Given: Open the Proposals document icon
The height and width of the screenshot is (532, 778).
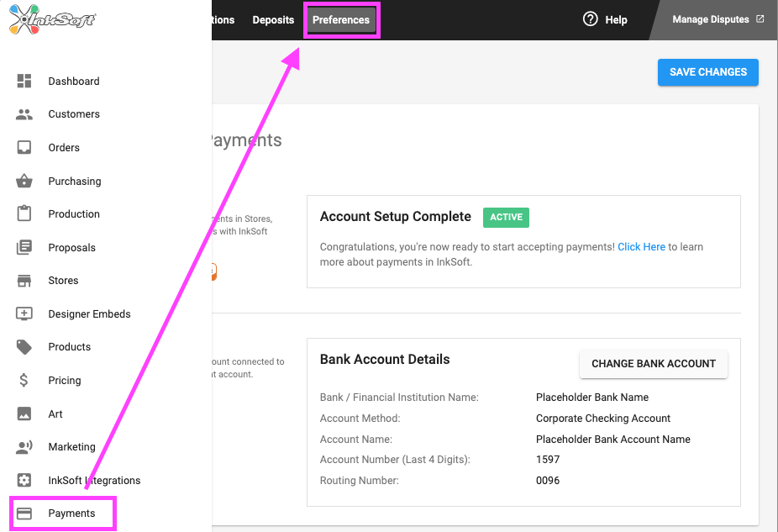Looking at the screenshot, I should 24,248.
